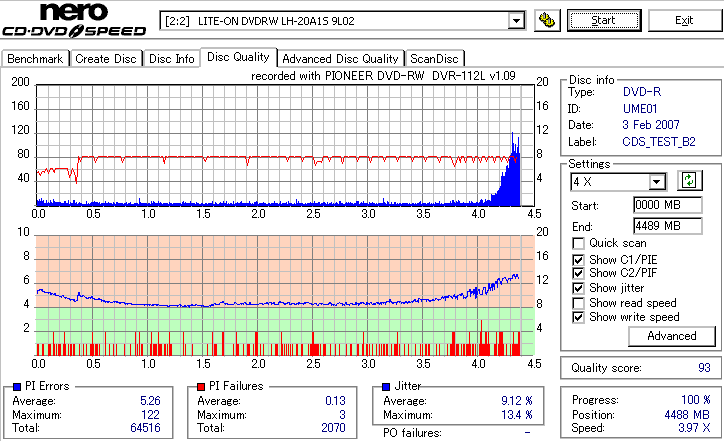
Task: Click the Exit button
Action: click(x=684, y=21)
